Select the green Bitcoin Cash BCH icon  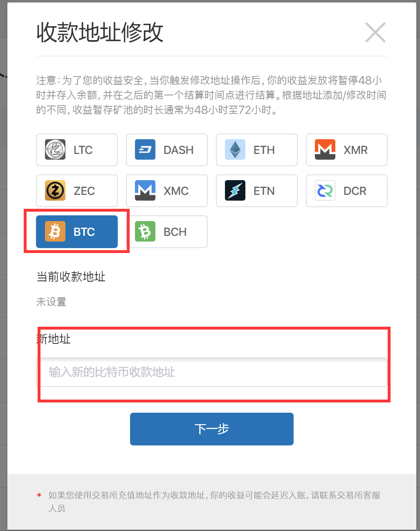(145, 232)
